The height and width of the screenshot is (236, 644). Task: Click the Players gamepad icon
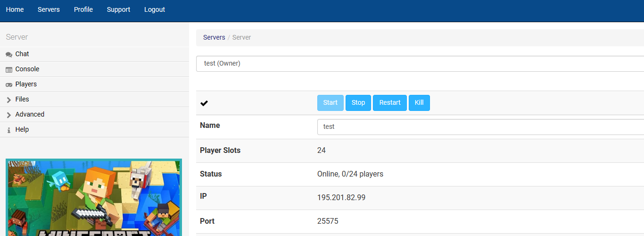click(9, 84)
